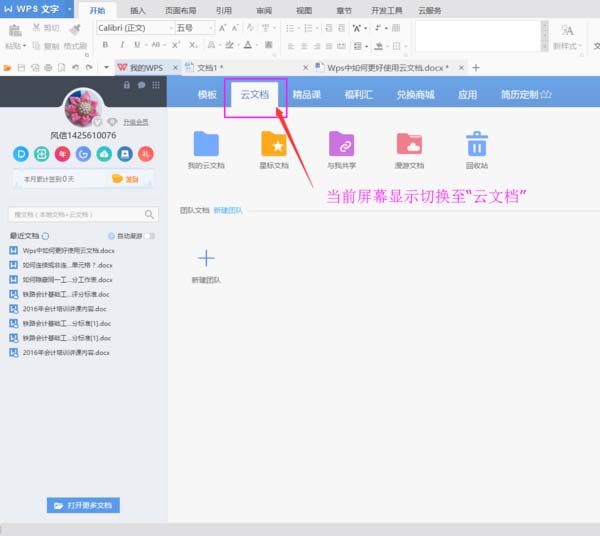Switch to the 页面布局 ribbon tab
The image size is (600, 536).
181,11
